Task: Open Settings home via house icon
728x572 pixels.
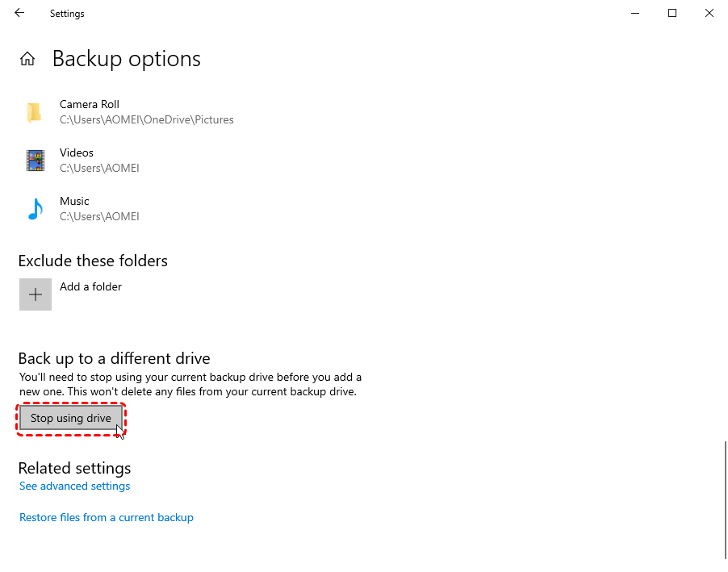Action: 27,59
